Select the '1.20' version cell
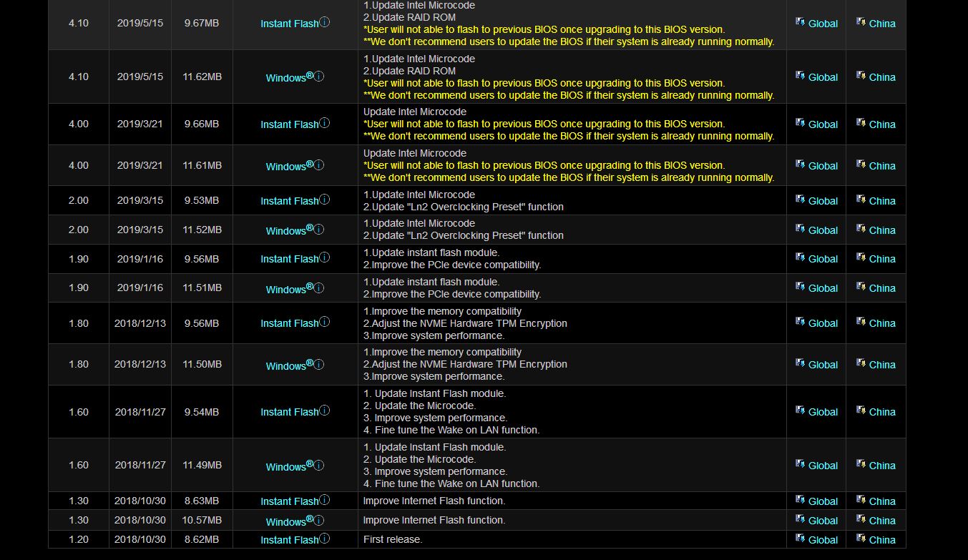The width and height of the screenshot is (968, 560). pos(79,539)
